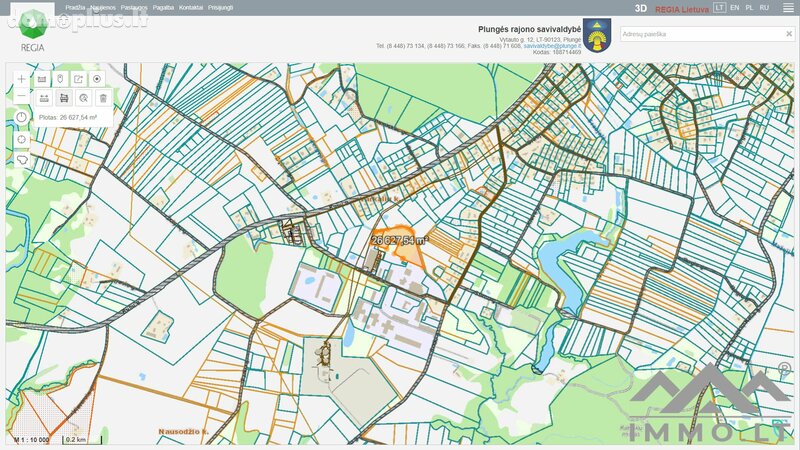Image resolution: width=800 pixels, height=450 pixels.
Task: Click the REGIA logo
Action: coord(33,31)
